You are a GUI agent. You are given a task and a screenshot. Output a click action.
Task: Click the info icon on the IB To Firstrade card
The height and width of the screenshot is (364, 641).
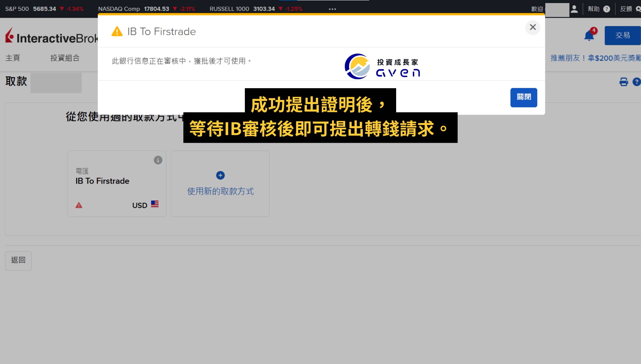coord(158,160)
